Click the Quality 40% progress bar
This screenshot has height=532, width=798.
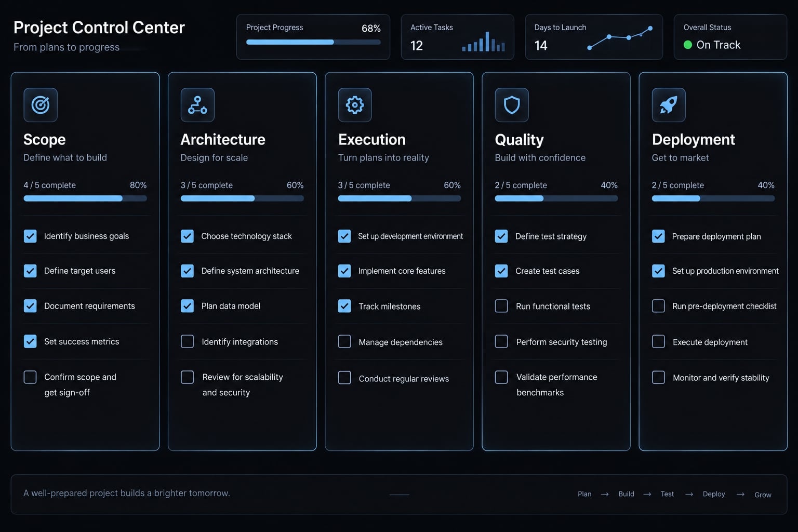pyautogui.click(x=556, y=198)
